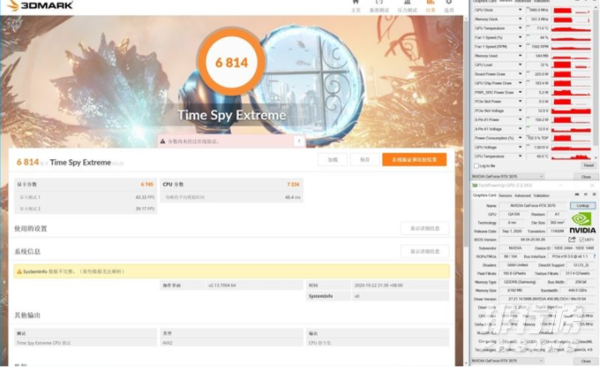Toggle the DirectCompute checkbox
600x368 pixels.
coord(543,341)
